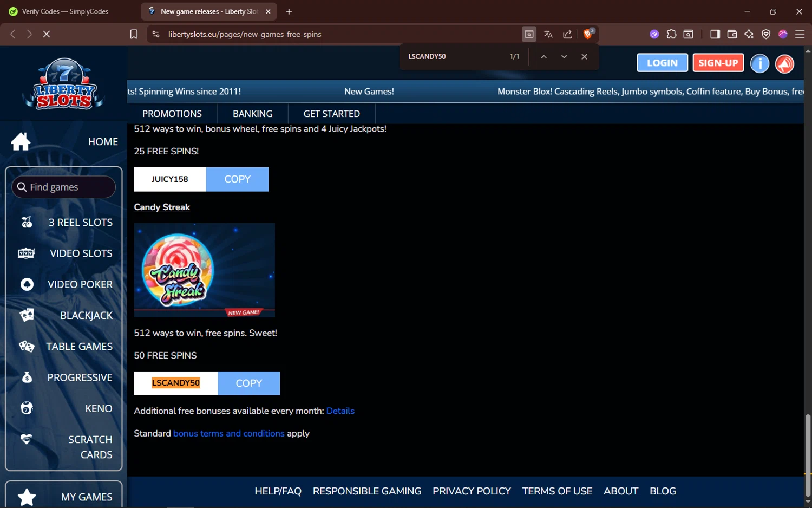This screenshot has width=812, height=508.
Task: Open the extensions puzzle icon
Action: pyautogui.click(x=671, y=34)
